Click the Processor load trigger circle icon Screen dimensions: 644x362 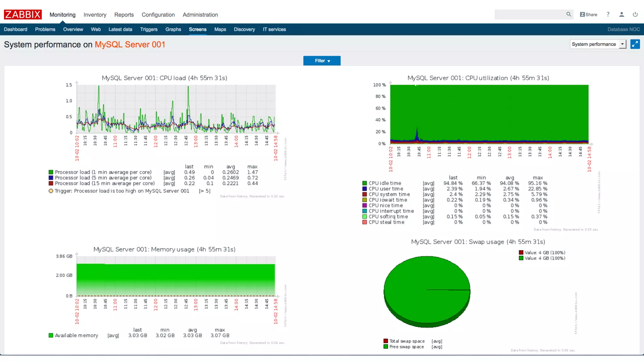pyautogui.click(x=51, y=191)
